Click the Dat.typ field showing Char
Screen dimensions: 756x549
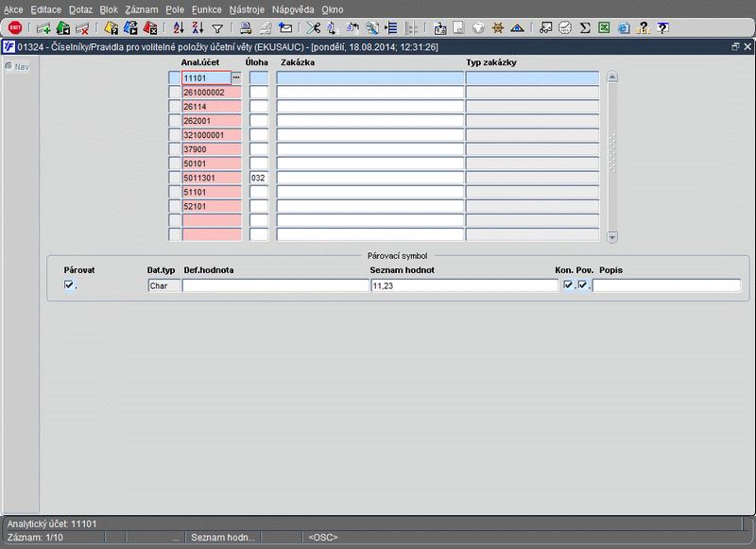(x=163, y=285)
